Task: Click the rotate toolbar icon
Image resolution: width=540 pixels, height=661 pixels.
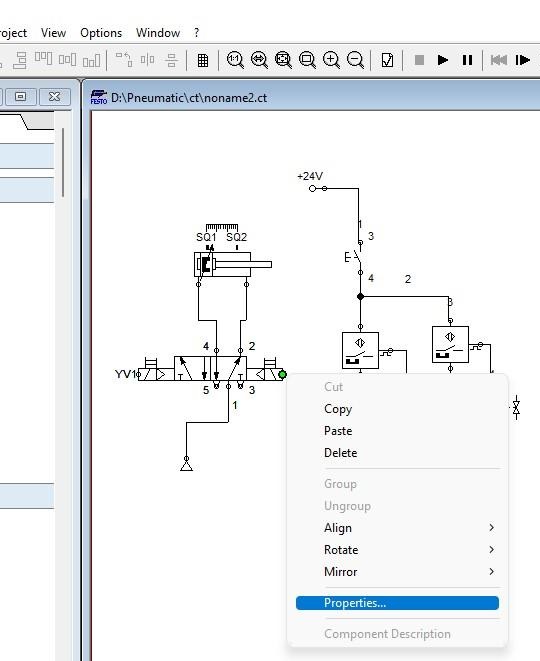Action: tap(124, 59)
